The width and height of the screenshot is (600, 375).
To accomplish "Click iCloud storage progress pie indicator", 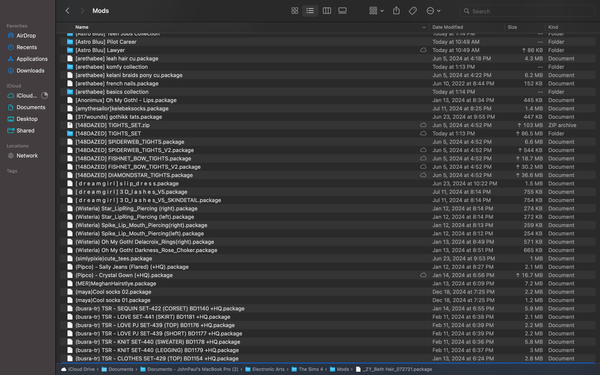I will pyautogui.click(x=44, y=96).
